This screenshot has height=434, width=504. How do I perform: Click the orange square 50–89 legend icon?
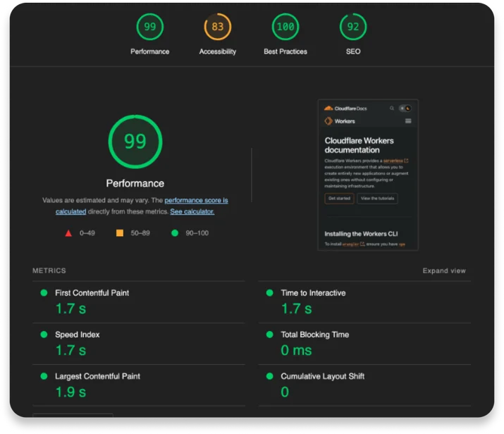(x=120, y=233)
